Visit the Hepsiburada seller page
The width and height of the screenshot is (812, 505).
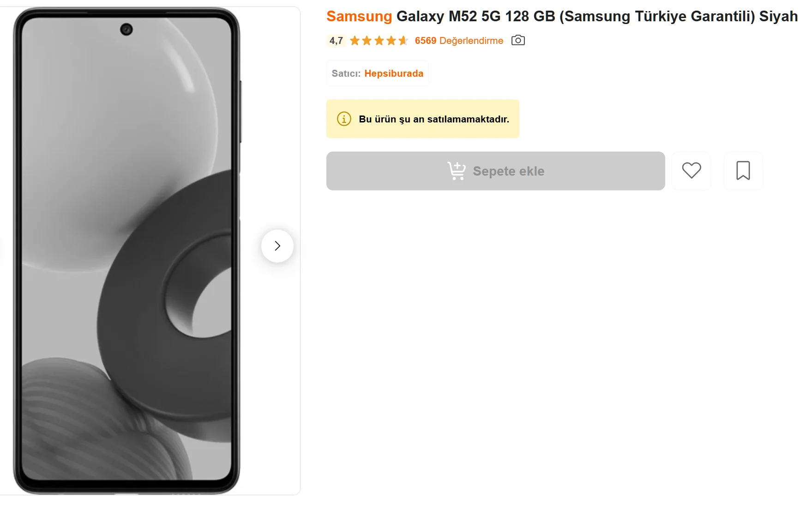[393, 73]
